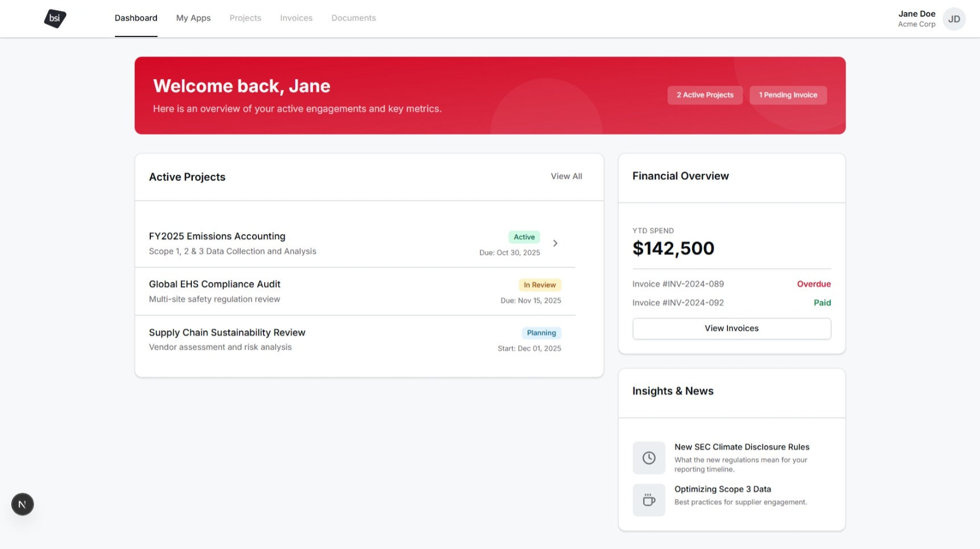Click the floating N button at bottom left
The width and height of the screenshot is (980, 549).
point(22,504)
